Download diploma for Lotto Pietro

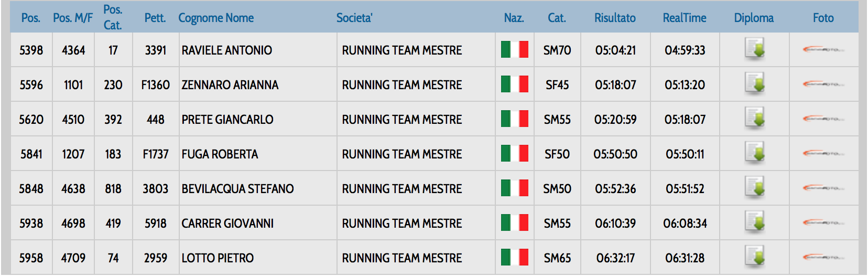[x=754, y=257]
